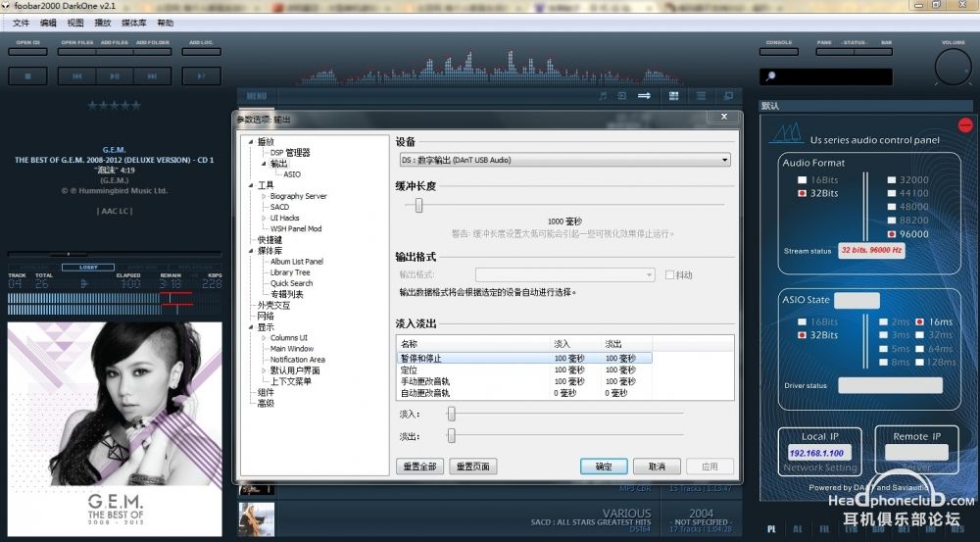The width and height of the screenshot is (980, 542).
Task: Click the 取消 button
Action: coord(657,467)
